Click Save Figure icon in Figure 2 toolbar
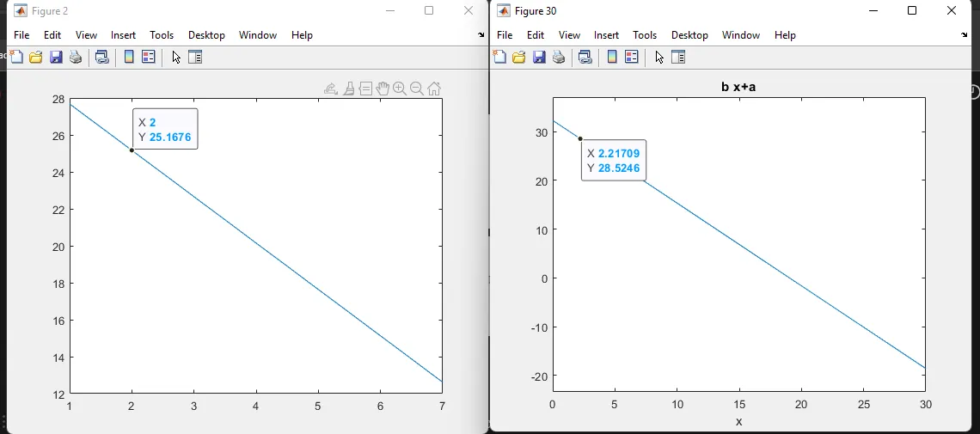Screen dimensions: 980x434 56,58
